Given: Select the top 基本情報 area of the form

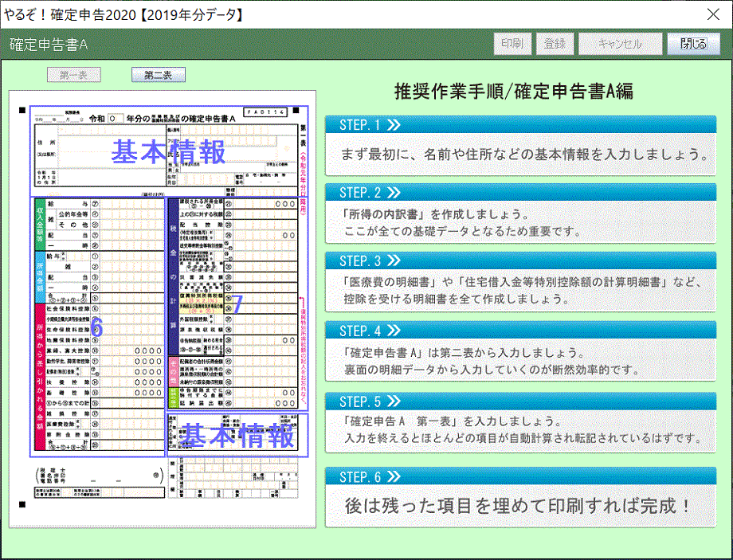Looking at the screenshot, I should pyautogui.click(x=168, y=152).
